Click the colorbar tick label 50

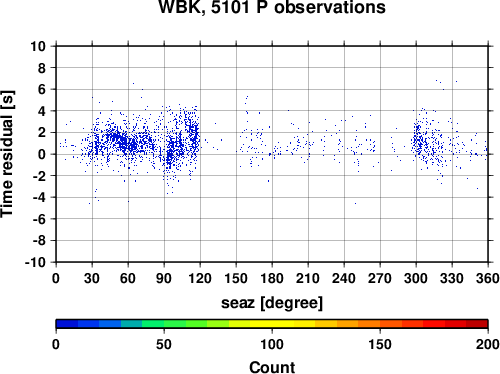click(164, 344)
